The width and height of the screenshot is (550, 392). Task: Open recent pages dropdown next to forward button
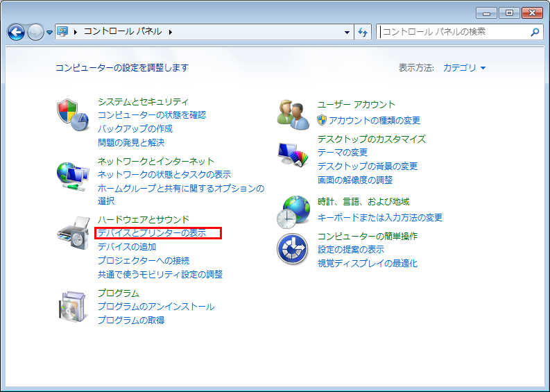[x=49, y=33]
